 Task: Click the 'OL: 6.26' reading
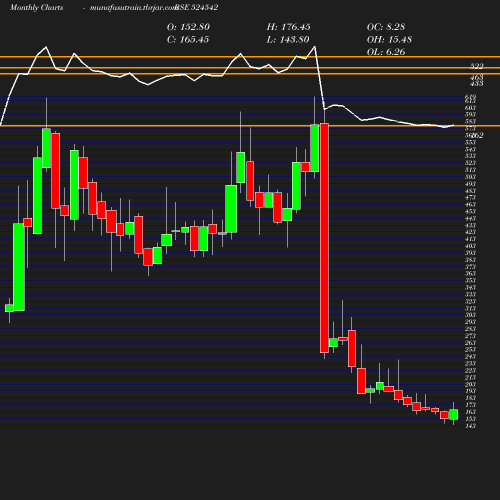tap(386, 52)
